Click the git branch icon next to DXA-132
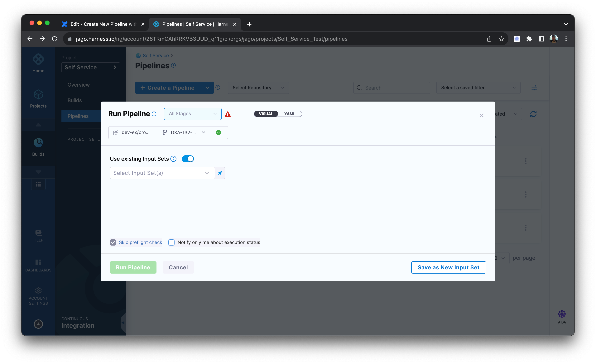This screenshot has width=596, height=364. click(x=165, y=132)
